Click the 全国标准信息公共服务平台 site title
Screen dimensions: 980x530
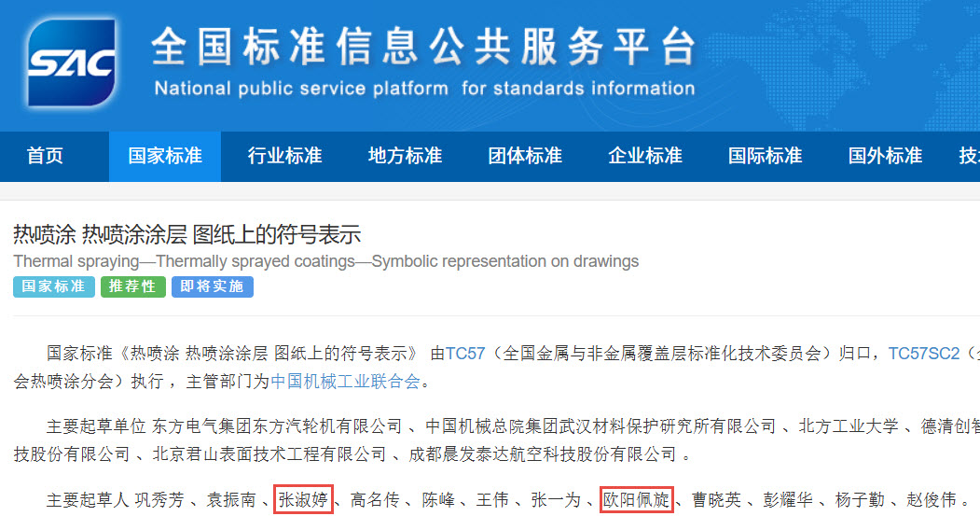[x=424, y=47]
